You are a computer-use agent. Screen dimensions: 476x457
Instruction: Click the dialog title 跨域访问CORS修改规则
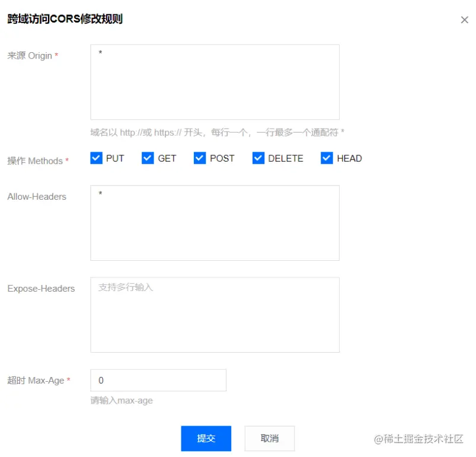(x=65, y=19)
